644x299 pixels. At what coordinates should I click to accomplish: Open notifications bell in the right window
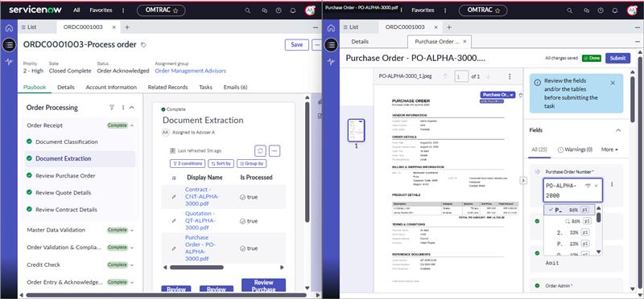615,10
